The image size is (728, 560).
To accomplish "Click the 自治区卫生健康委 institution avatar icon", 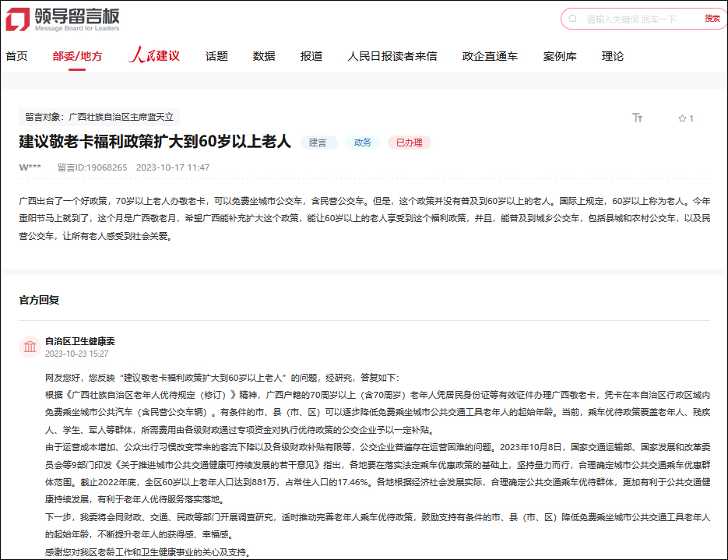I will point(30,347).
